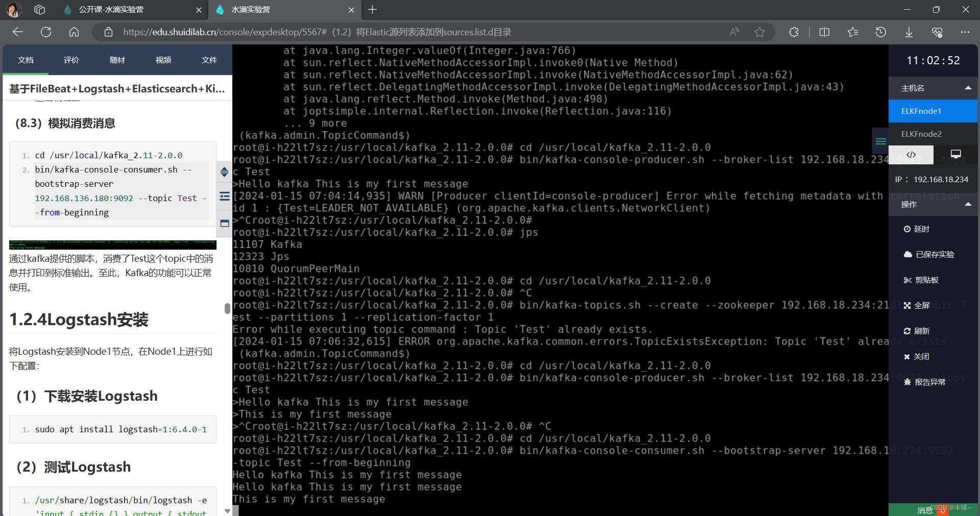The image size is (980, 516).
Task: Click the browser address bar URL
Action: (x=317, y=32)
